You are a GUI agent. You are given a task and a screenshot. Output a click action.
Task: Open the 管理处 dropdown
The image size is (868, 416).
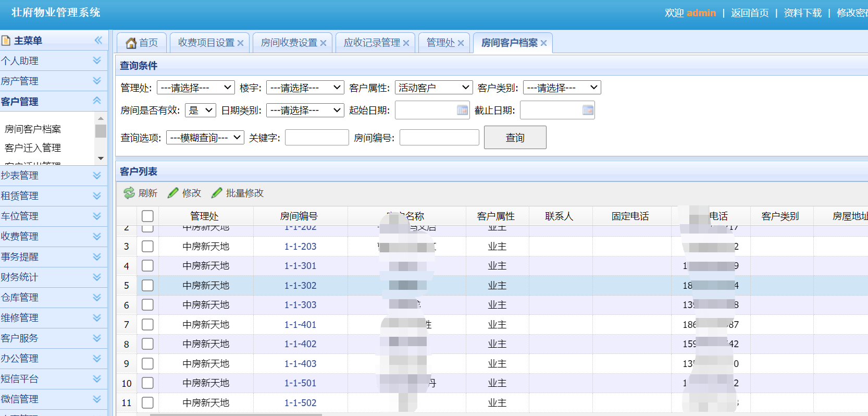tap(195, 88)
